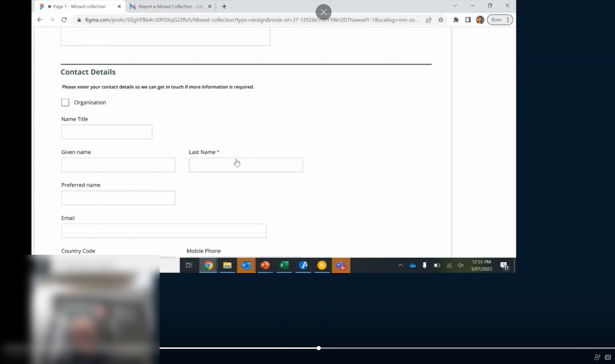615x364 pixels.
Task: Show hidden system tray icons
Action: (401, 266)
